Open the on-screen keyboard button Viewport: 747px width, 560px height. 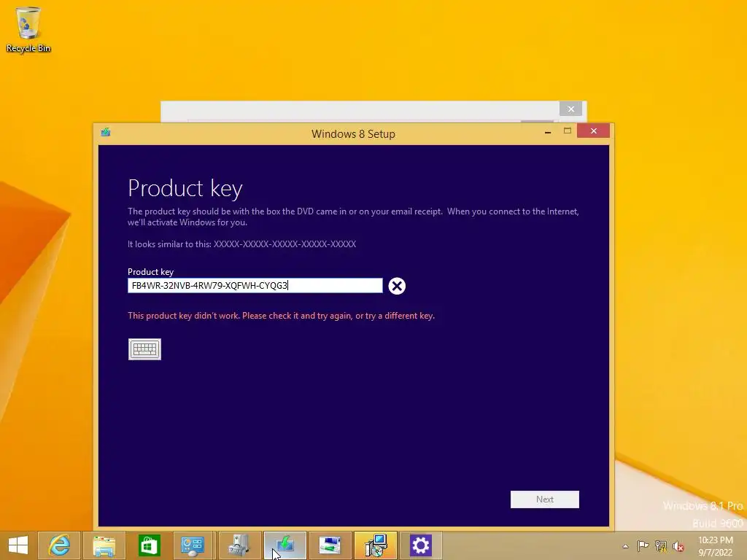click(x=145, y=349)
